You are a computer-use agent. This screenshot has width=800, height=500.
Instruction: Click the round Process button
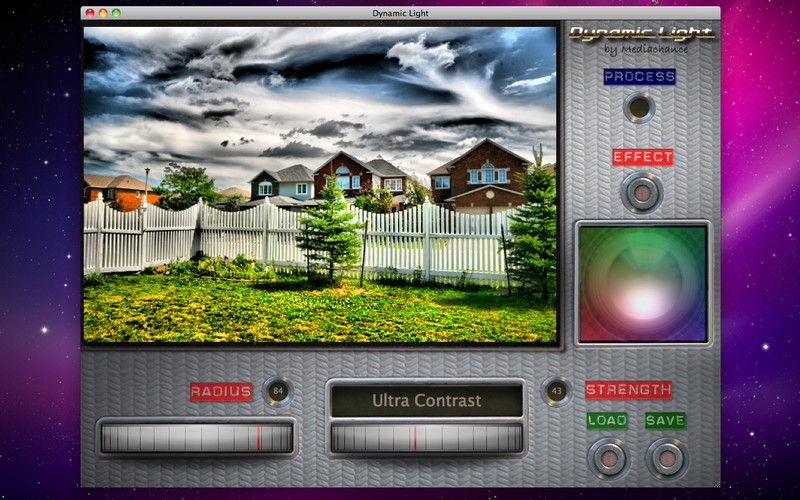pos(639,108)
